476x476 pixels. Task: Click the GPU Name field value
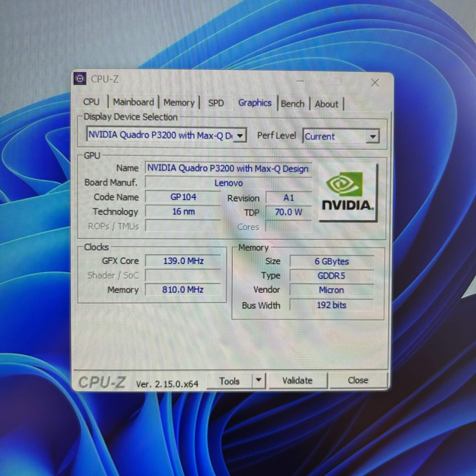228,169
